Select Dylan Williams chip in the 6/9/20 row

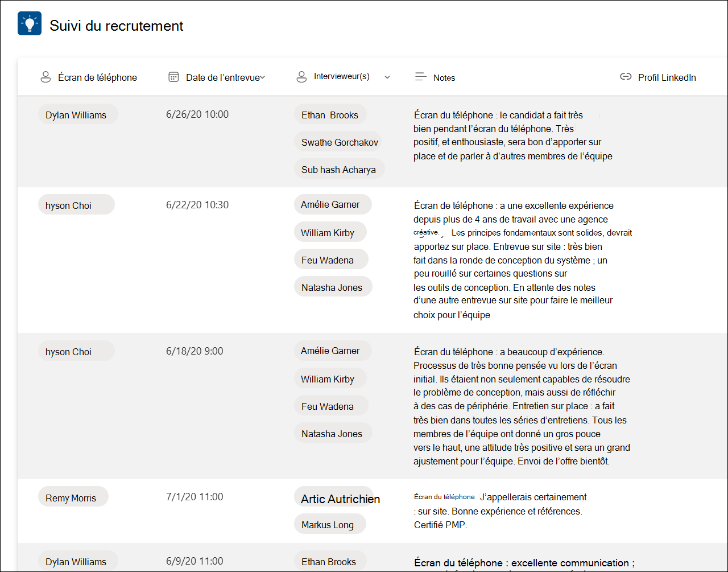click(78, 561)
